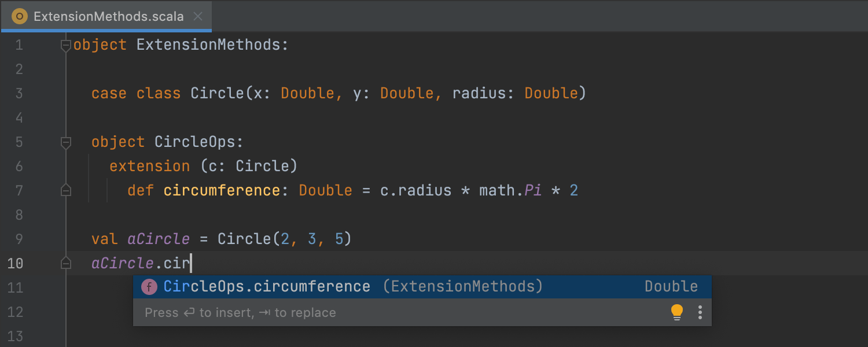
Task: Place the caret after '.cir' on line 10
Action: point(191,264)
